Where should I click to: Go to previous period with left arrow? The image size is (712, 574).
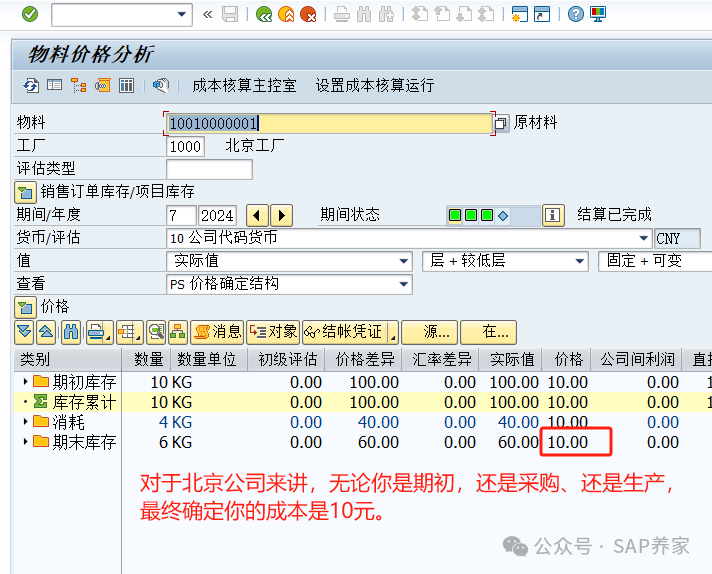tap(257, 215)
